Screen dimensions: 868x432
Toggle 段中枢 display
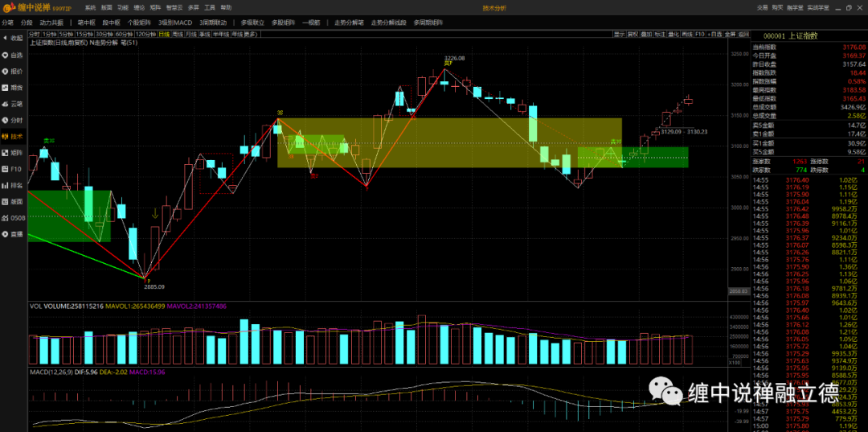point(111,23)
